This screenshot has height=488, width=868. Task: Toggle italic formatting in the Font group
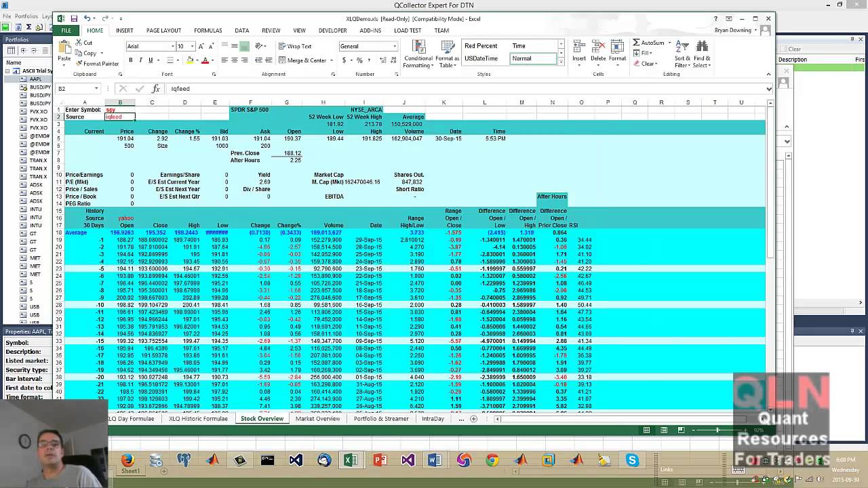(x=141, y=60)
